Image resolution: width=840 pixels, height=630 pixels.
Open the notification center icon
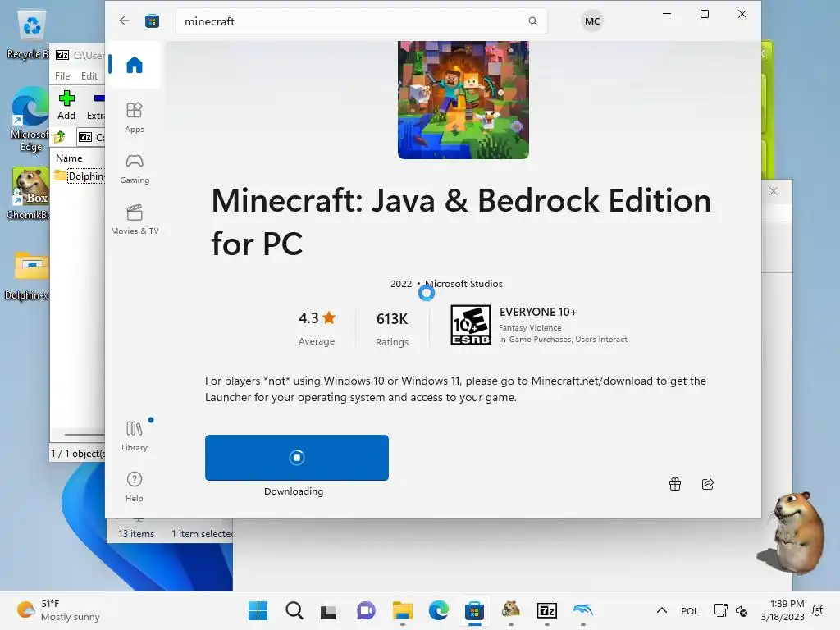click(818, 610)
